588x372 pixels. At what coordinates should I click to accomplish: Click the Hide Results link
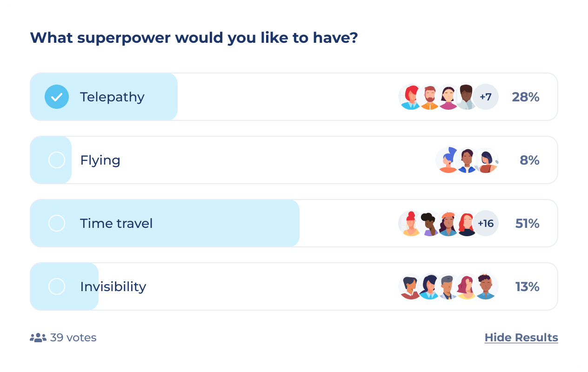point(521,337)
